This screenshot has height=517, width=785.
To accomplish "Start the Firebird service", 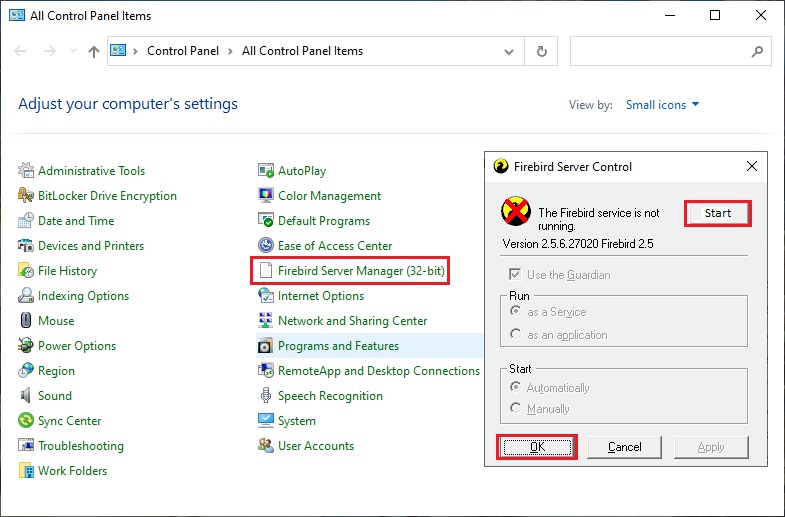I will 717,213.
